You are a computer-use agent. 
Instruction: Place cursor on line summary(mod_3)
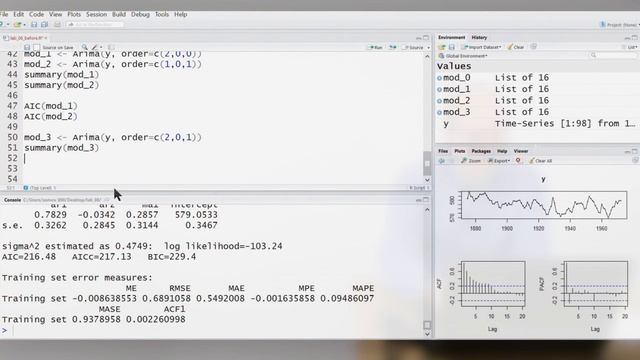[x=61, y=148]
